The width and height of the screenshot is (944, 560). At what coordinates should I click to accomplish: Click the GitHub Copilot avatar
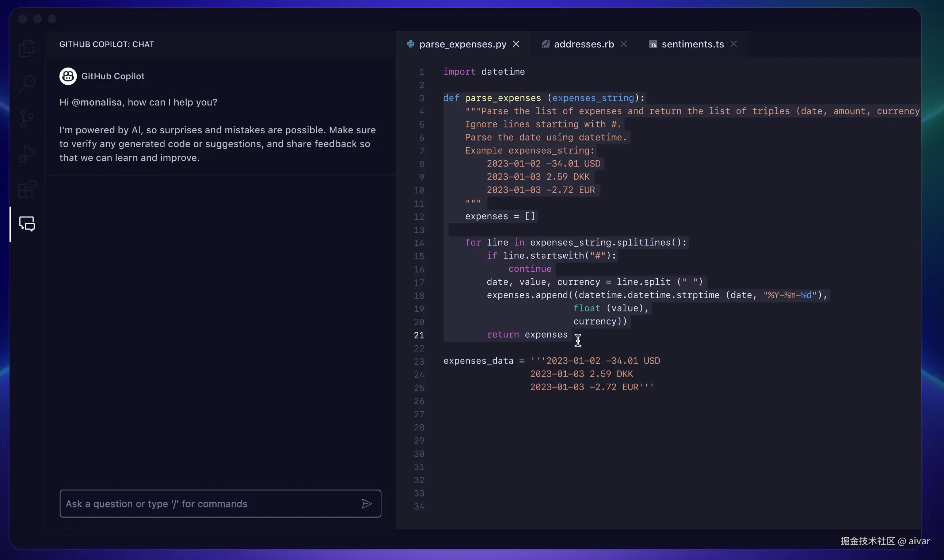click(x=68, y=76)
